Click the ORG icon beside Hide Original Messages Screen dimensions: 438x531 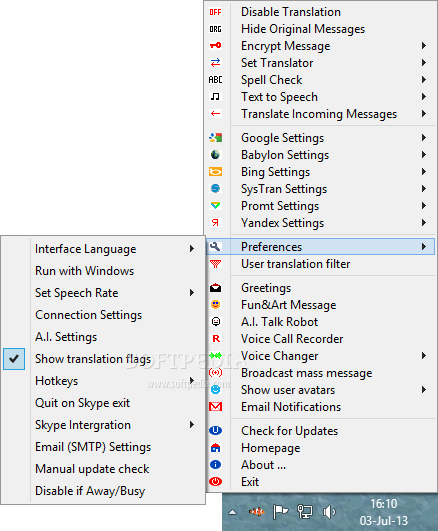point(215,29)
